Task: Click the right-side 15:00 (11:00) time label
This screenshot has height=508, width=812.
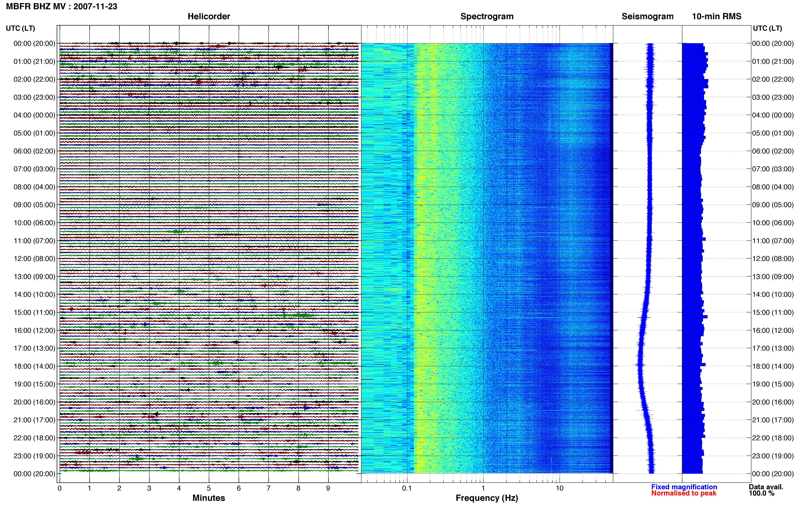Action: click(x=773, y=312)
